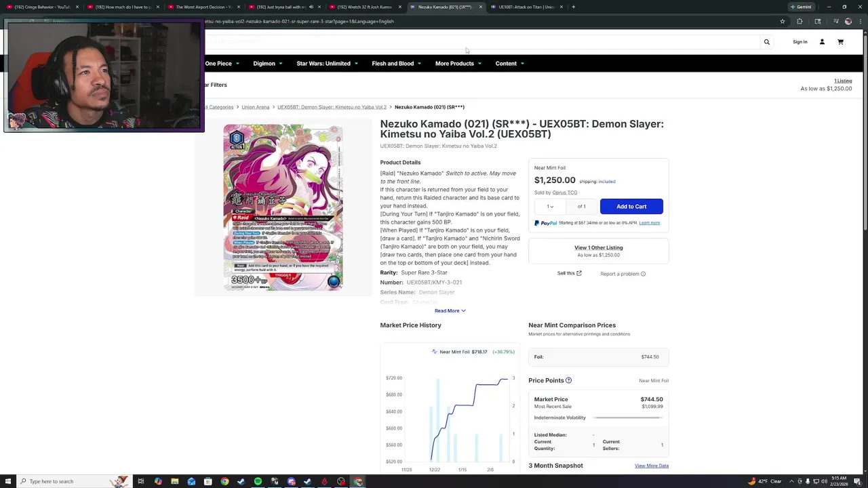Switch to 'How much do I have to' tab
This screenshot has width=868, height=488.
(x=123, y=7)
